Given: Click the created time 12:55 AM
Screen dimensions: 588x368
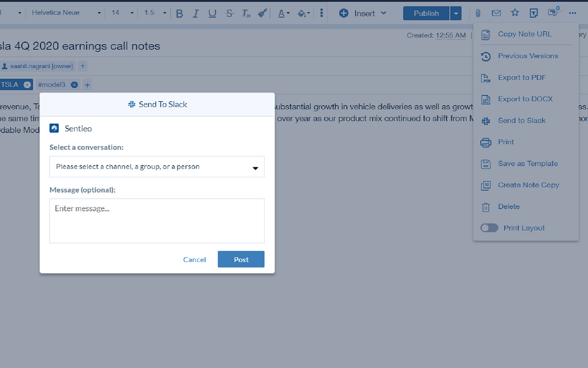Looking at the screenshot, I should (451, 35).
